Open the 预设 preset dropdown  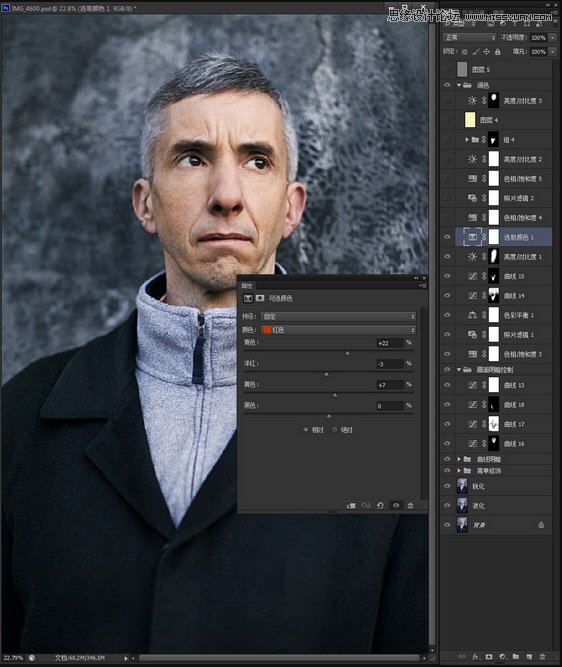click(338, 316)
